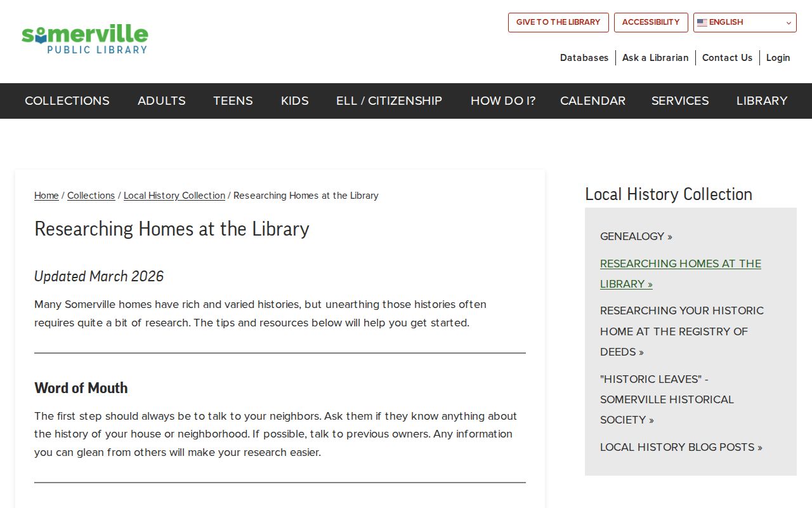This screenshot has width=812, height=508.
Task: Open the Services menu
Action: tap(680, 101)
